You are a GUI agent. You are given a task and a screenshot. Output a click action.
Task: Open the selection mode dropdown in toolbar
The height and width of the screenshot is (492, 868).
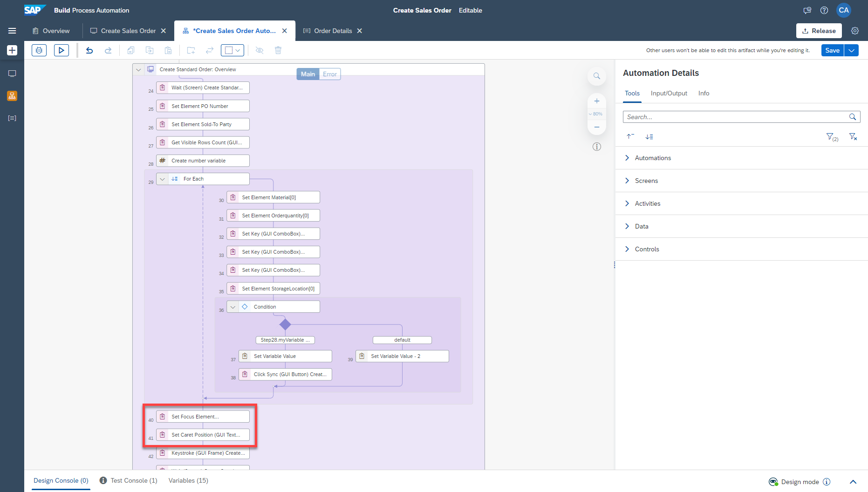(x=232, y=50)
